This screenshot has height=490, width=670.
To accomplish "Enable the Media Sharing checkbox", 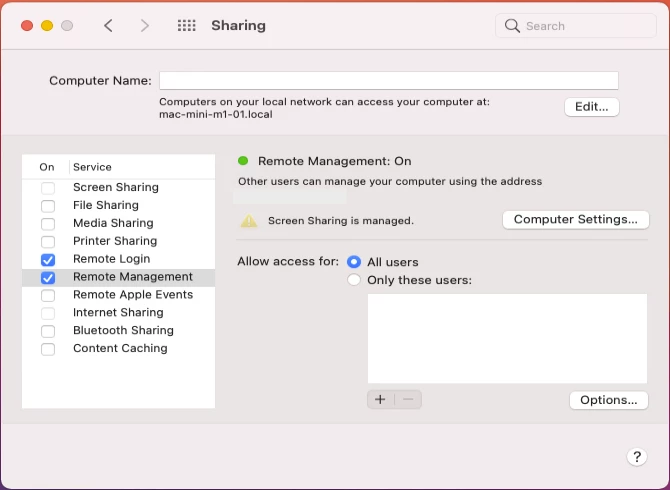I will pos(48,223).
